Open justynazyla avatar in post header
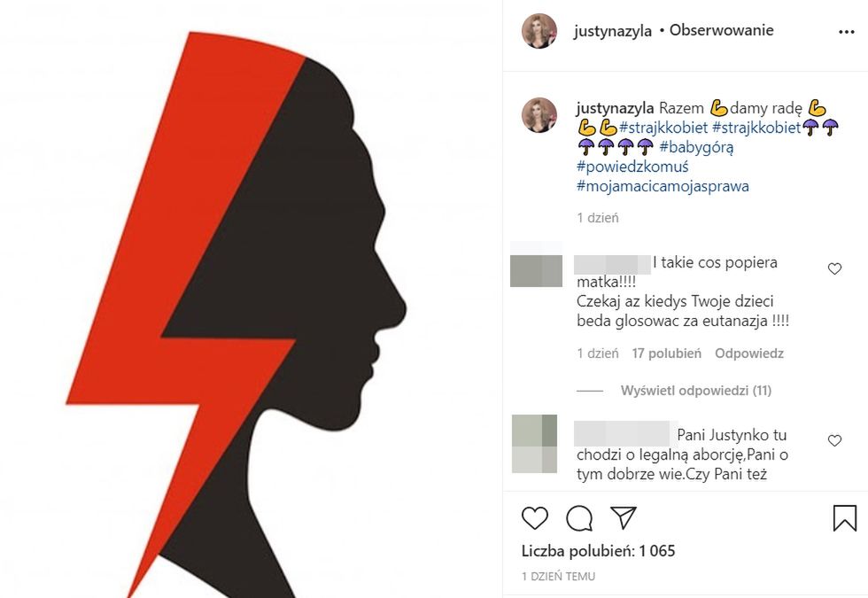The height and width of the screenshot is (598, 868). tap(539, 31)
